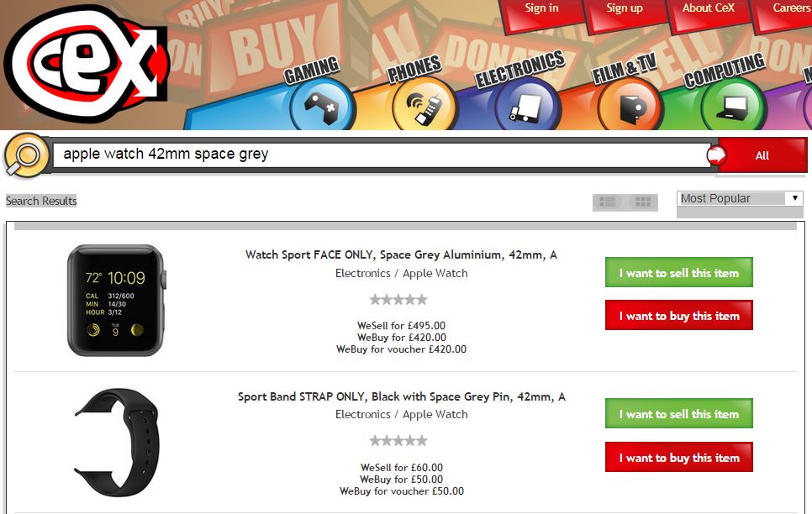Open the Phones category icon
Viewport: 812px width, 514px height.
pos(424,106)
